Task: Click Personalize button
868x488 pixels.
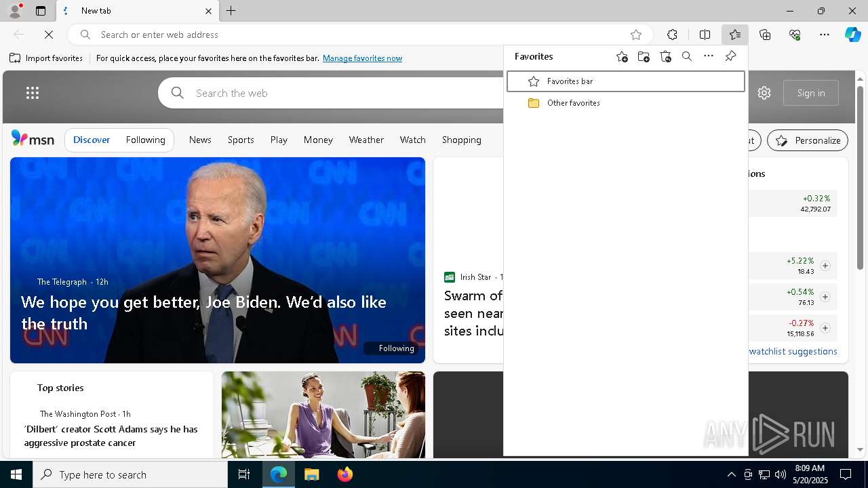Action: (x=808, y=140)
